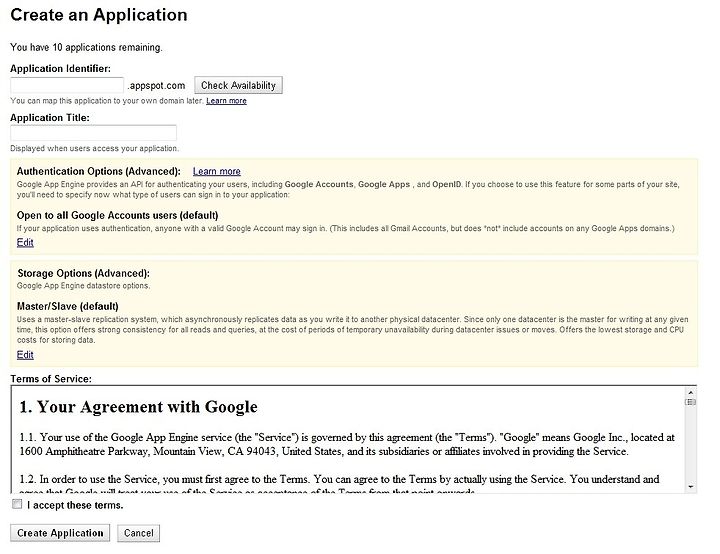This screenshot has width=720, height=554.
Task: Open the Learn more link about domain mapping
Action: click(x=226, y=101)
